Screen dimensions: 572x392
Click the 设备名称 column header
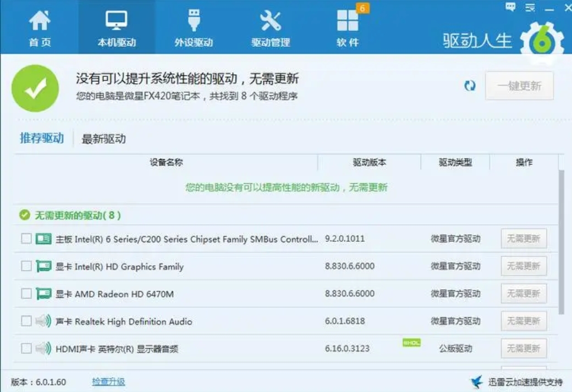[x=166, y=162]
